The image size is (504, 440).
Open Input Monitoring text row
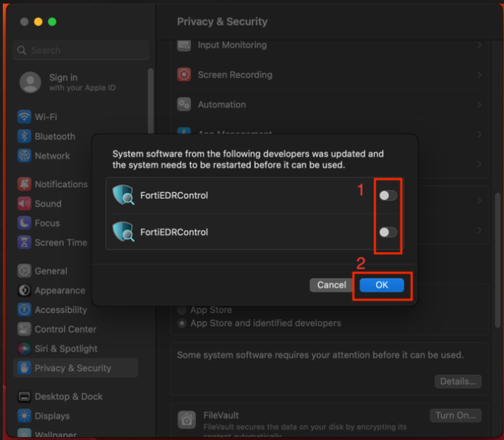tap(232, 45)
